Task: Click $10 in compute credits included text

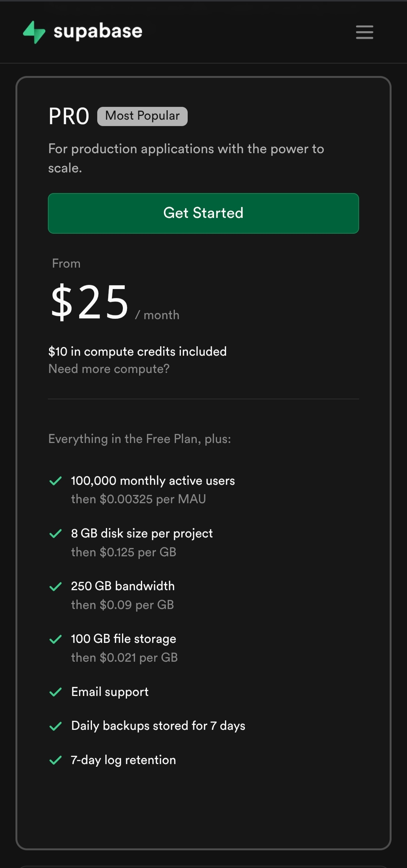Action: [138, 352]
